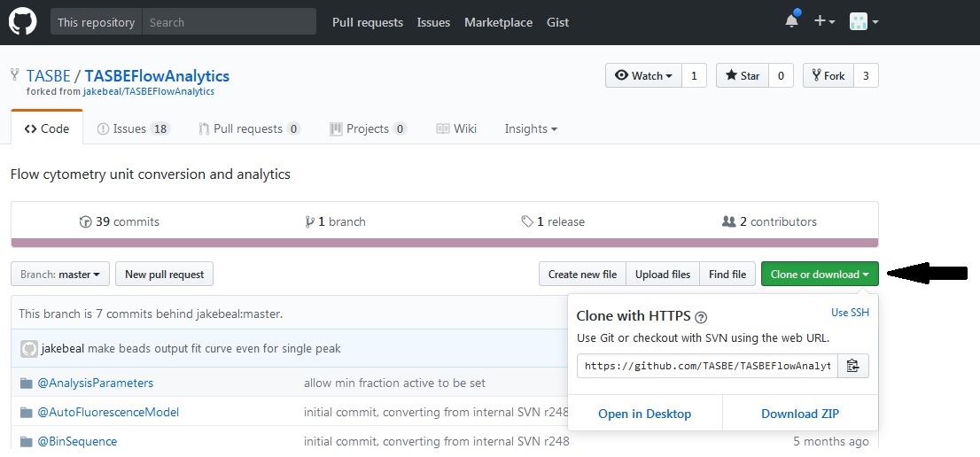
Task: Switch to the Projects tab
Action: [x=368, y=128]
